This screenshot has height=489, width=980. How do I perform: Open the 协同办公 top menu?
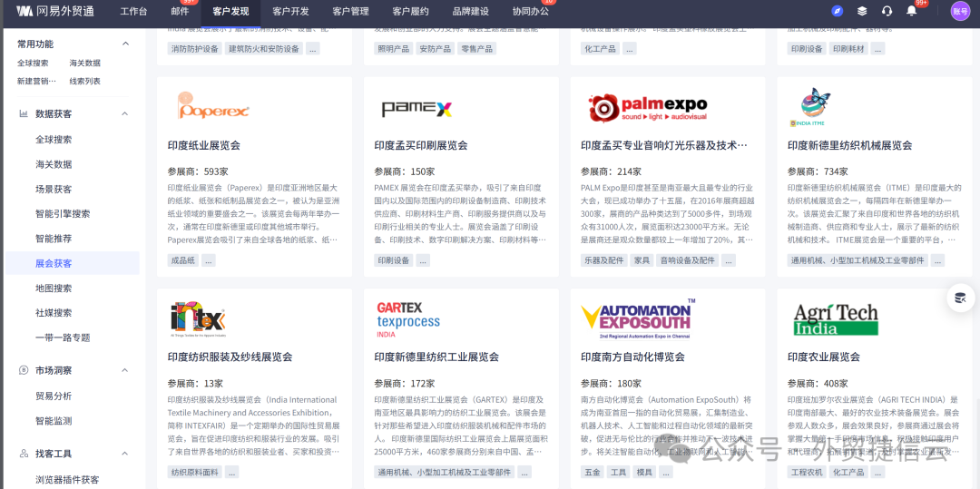(x=531, y=11)
